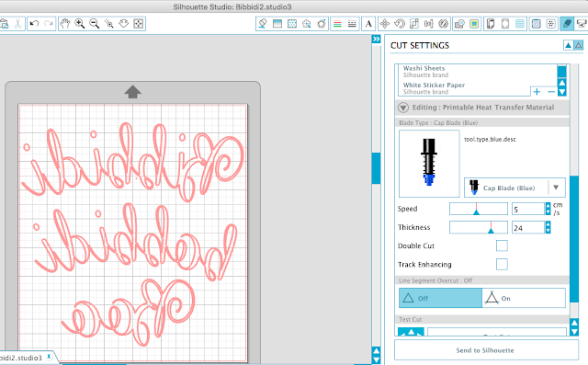This screenshot has height=365, width=588.
Task: Click the Bibbidi2.studio3 document tab
Action: coord(26,358)
